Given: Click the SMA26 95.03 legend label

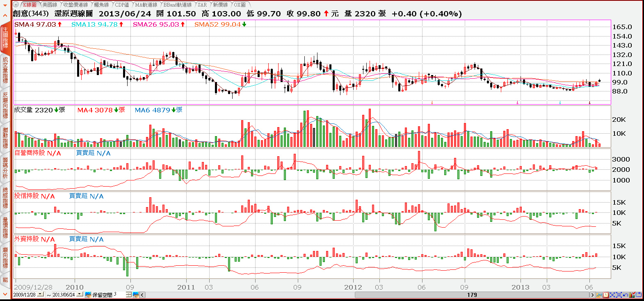Looking at the screenshot, I should [x=159, y=25].
